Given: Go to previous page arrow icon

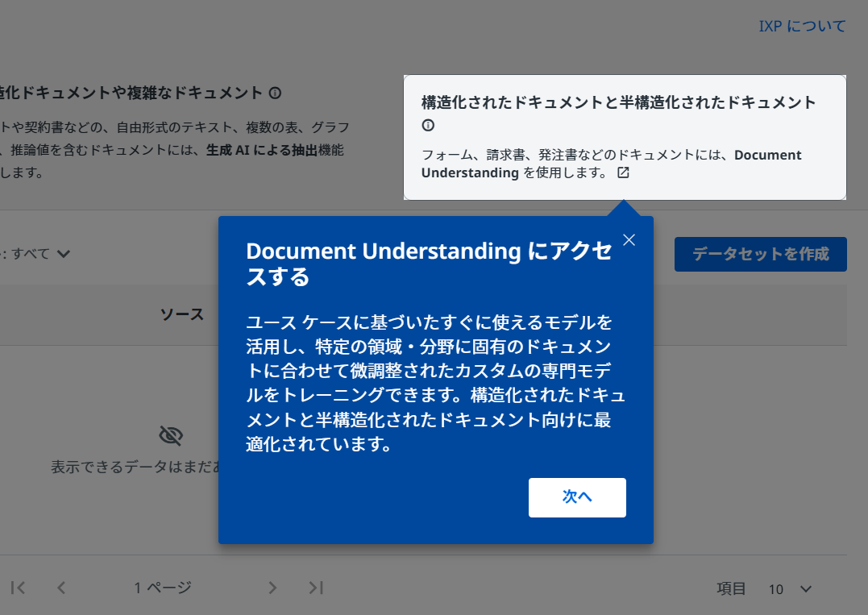Looking at the screenshot, I should pos(61,588).
